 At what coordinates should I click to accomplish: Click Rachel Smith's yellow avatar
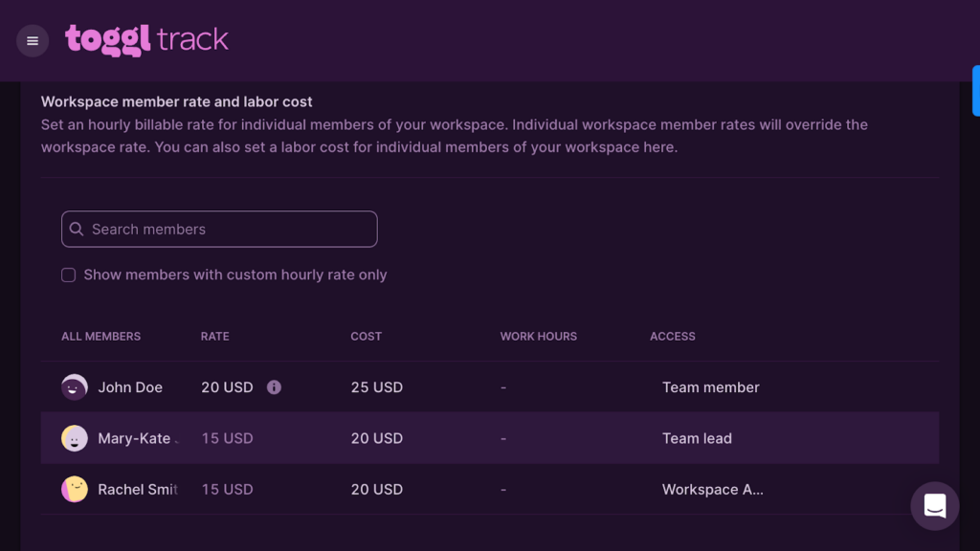tap(75, 489)
